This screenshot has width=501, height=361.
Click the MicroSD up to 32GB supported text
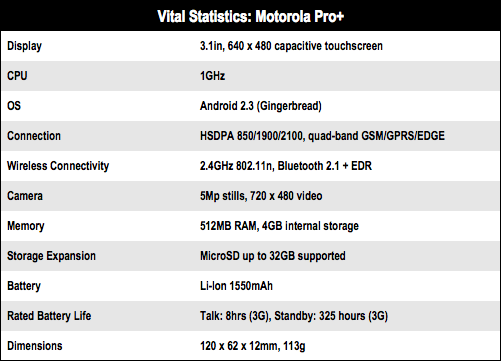pos(273,256)
